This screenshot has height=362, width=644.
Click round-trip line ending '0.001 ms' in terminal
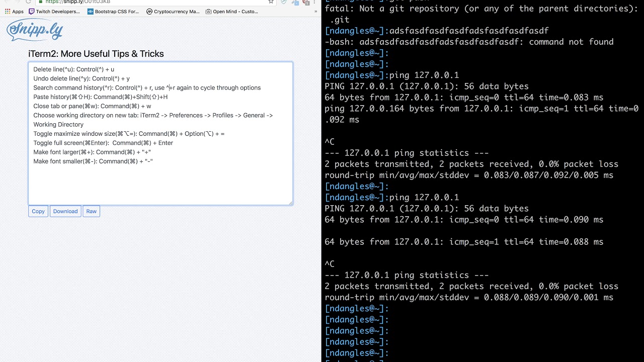coord(469,297)
